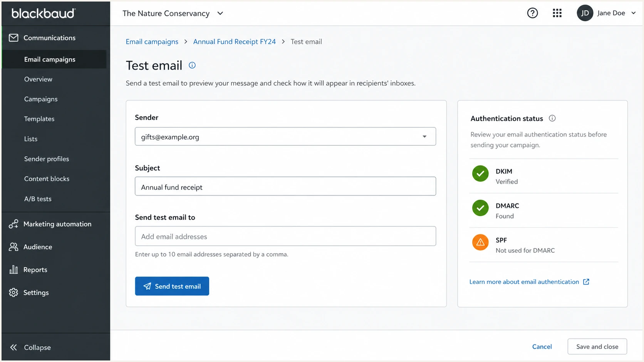644x362 pixels.
Task: Open the apps grid icon
Action: click(x=557, y=13)
